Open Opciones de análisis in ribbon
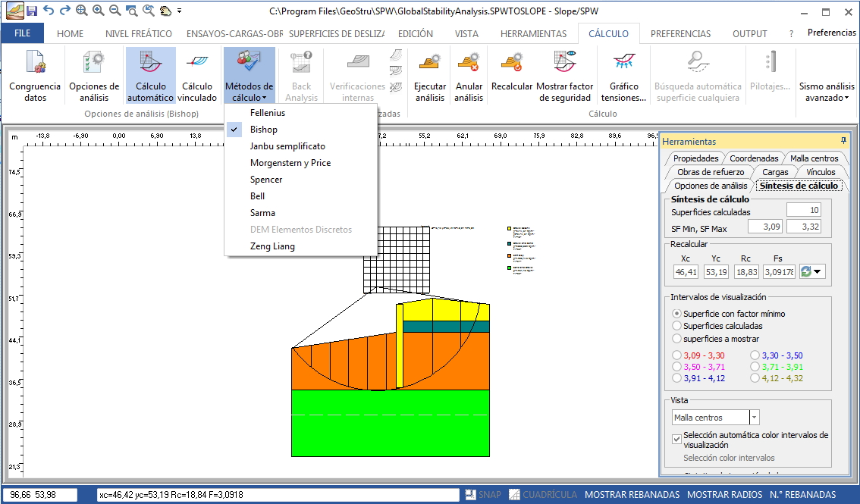Viewport: 860px width, 504px height. (x=94, y=76)
